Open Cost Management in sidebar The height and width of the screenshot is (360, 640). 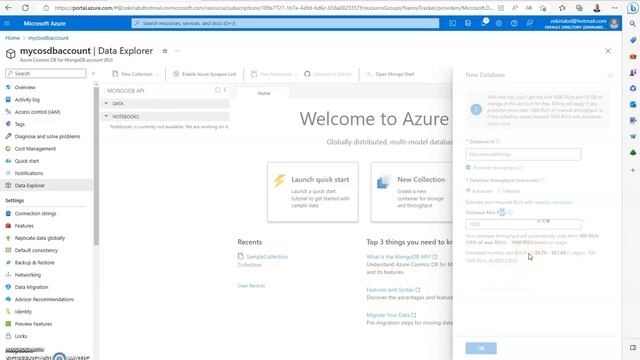tap(35, 149)
